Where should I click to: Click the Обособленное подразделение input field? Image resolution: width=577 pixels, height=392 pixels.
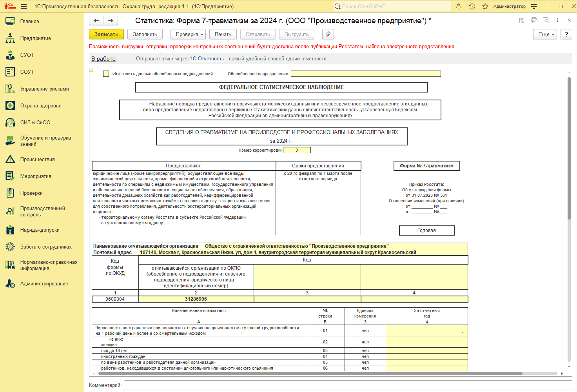(366, 74)
